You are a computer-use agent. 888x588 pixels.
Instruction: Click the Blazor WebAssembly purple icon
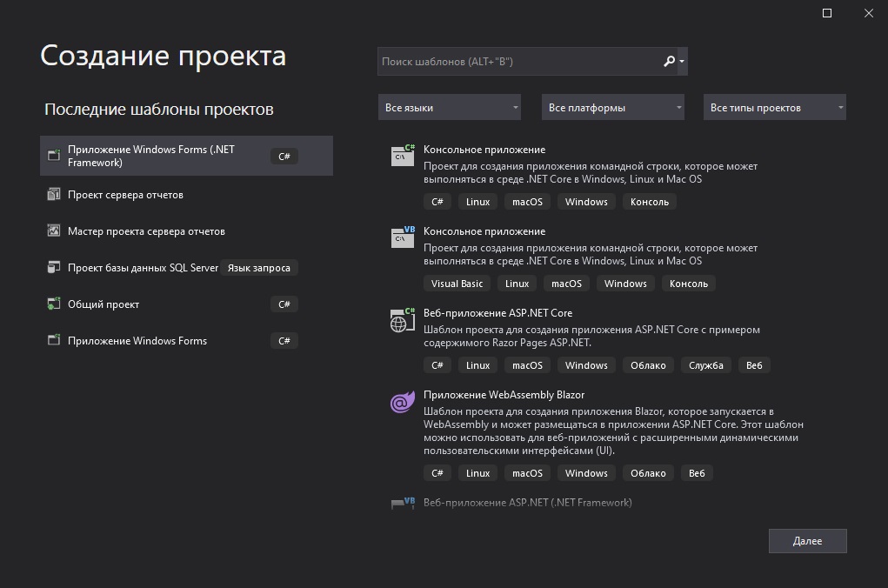coord(403,402)
